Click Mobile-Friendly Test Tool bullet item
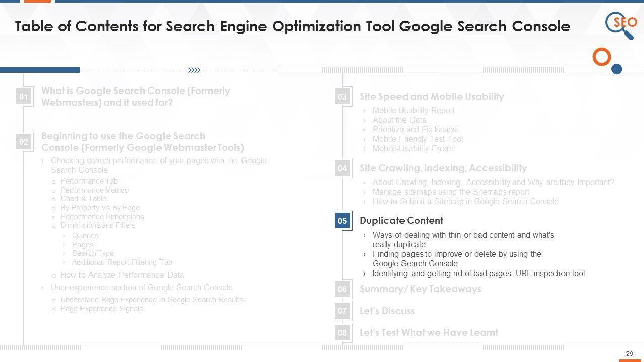The height and width of the screenshot is (362, 644). pos(418,139)
